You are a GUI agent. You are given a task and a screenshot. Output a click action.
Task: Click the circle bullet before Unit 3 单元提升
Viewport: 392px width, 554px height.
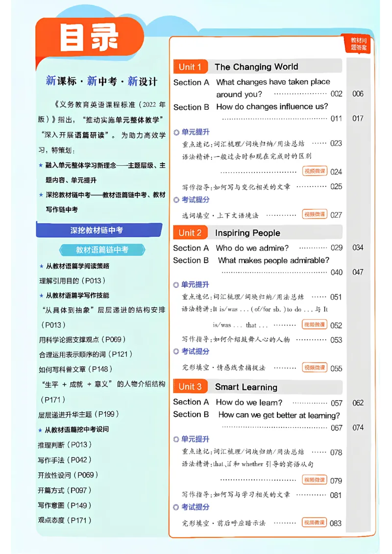point(176,439)
